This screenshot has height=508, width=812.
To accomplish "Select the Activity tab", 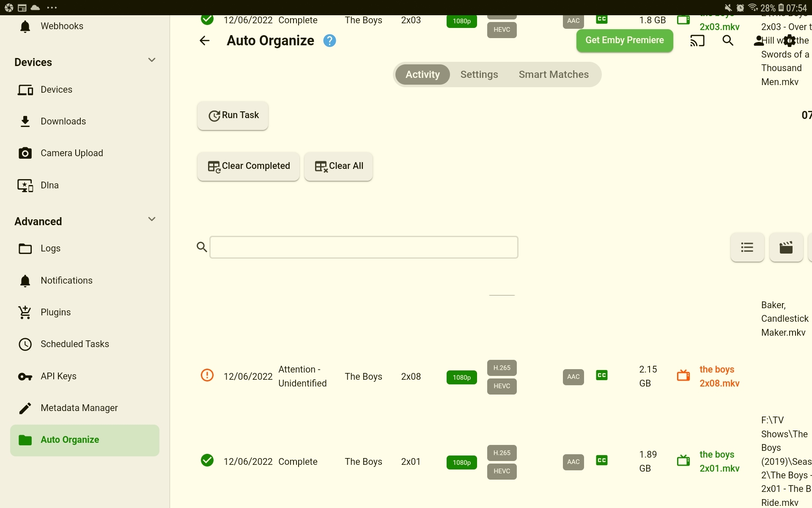I will pos(422,75).
